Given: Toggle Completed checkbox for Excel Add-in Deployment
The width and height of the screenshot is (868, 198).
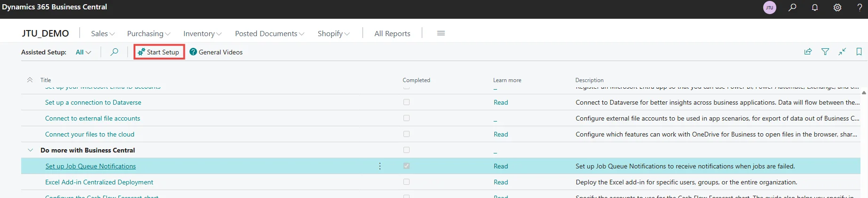Looking at the screenshot, I should (x=406, y=182).
